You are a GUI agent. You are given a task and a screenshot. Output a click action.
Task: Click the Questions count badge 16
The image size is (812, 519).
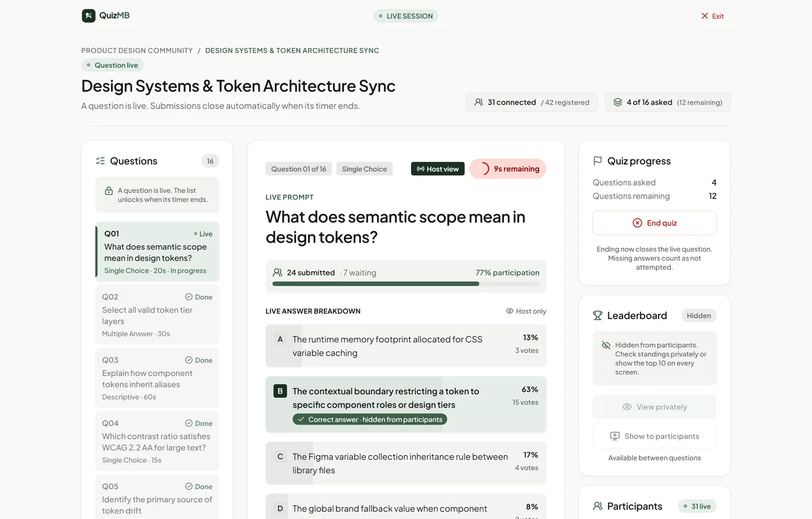[x=210, y=161]
